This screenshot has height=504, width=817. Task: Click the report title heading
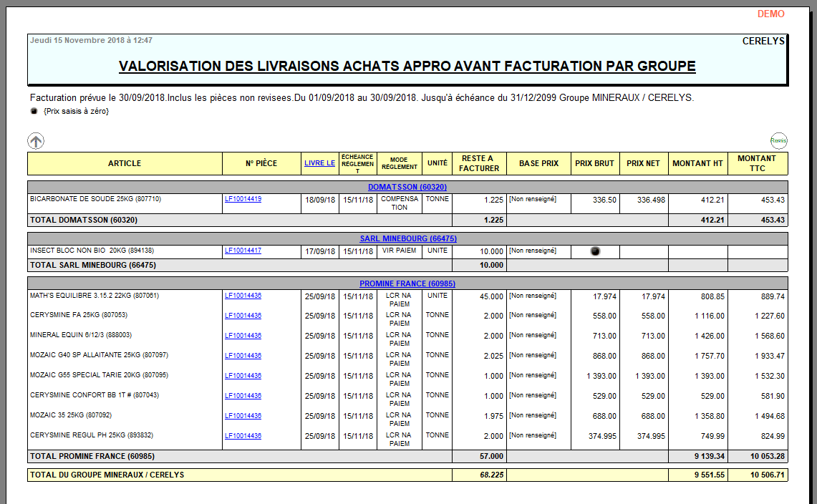tap(407, 67)
